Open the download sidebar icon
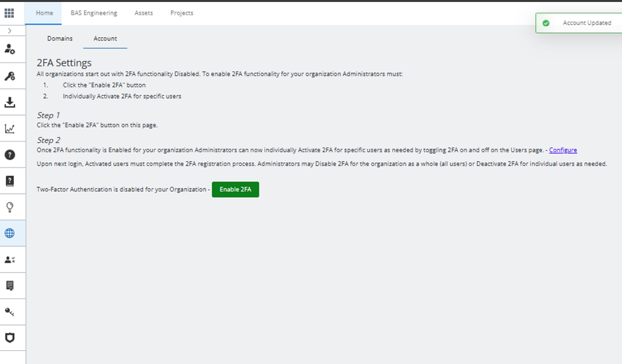The width and height of the screenshot is (622, 364). point(10,103)
